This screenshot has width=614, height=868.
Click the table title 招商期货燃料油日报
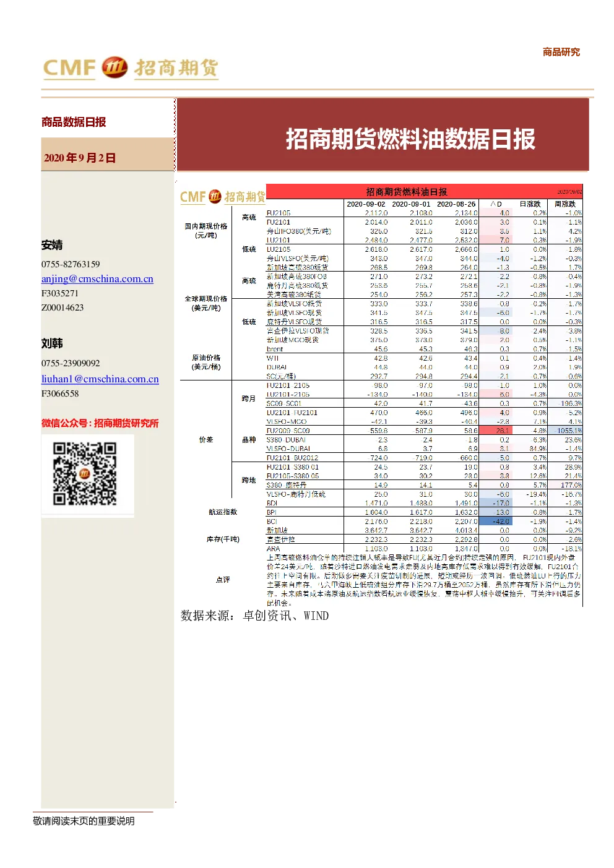406,192
